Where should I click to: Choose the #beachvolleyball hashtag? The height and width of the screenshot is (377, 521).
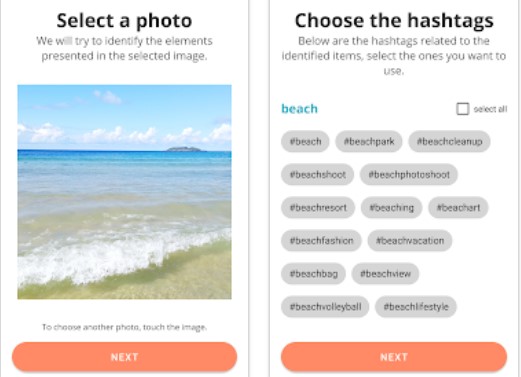pyautogui.click(x=325, y=307)
